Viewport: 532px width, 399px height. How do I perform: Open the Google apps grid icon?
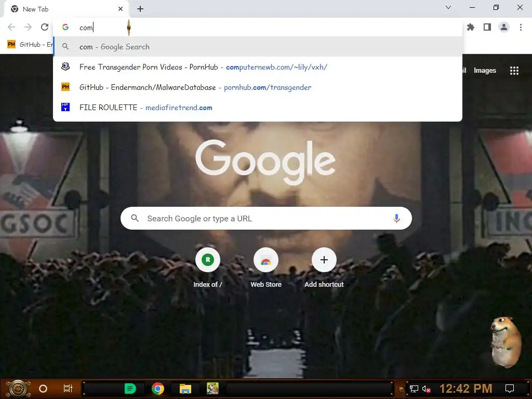(x=514, y=71)
